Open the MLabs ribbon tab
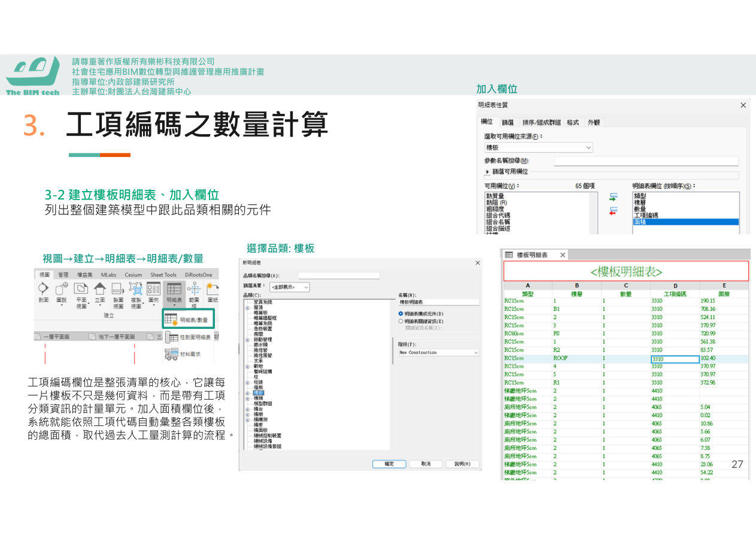The height and width of the screenshot is (535, 756). click(109, 274)
